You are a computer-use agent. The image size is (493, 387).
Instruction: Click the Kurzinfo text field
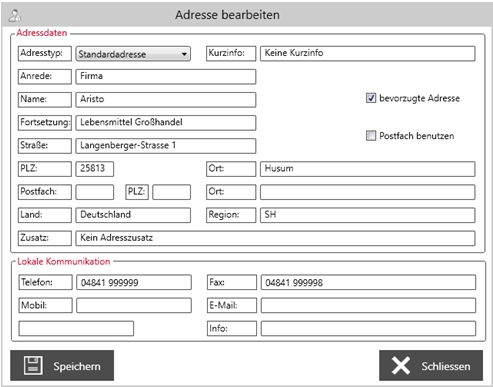368,53
